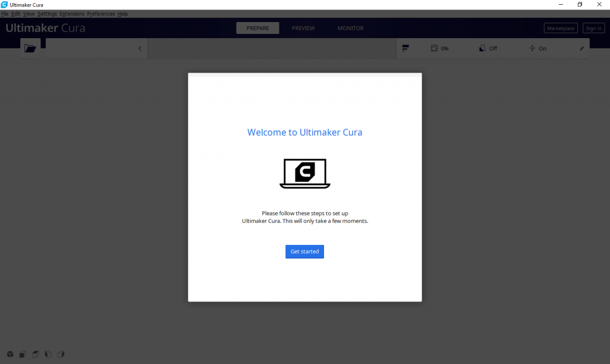Switch to the PREVIEW stage tab
Image resolution: width=610 pixels, height=364 pixels.
[x=303, y=28]
